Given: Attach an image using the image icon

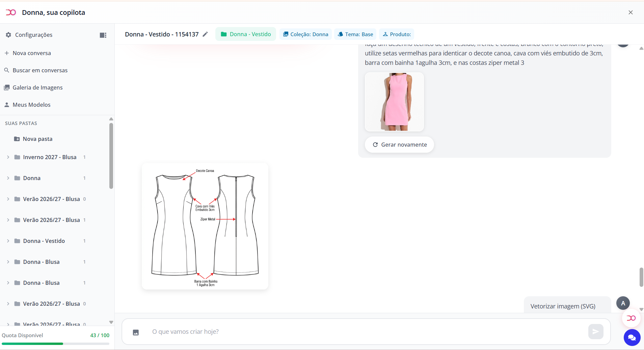Looking at the screenshot, I should (x=136, y=332).
